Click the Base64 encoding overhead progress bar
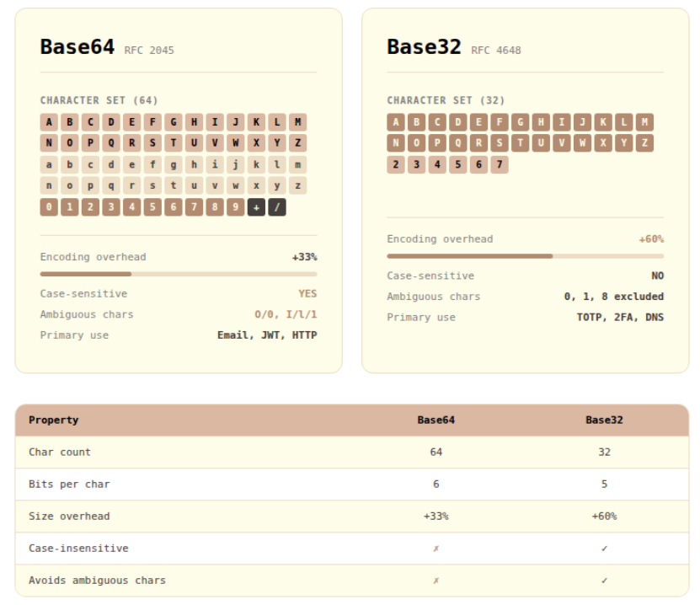Viewport: 700px width, 605px height. 178,274
